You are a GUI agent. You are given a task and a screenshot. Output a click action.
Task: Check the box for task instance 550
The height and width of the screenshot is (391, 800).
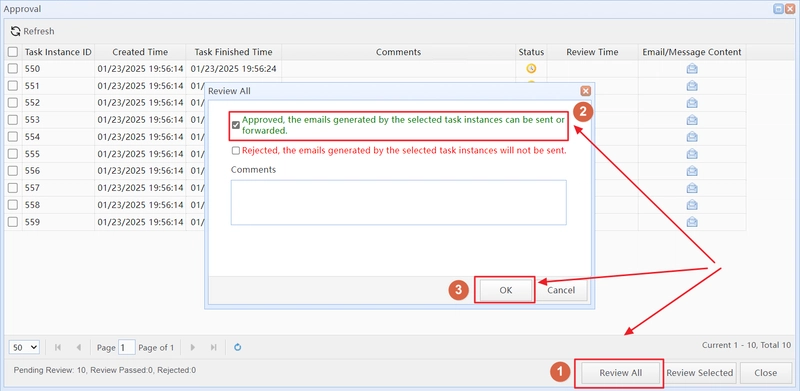13,69
